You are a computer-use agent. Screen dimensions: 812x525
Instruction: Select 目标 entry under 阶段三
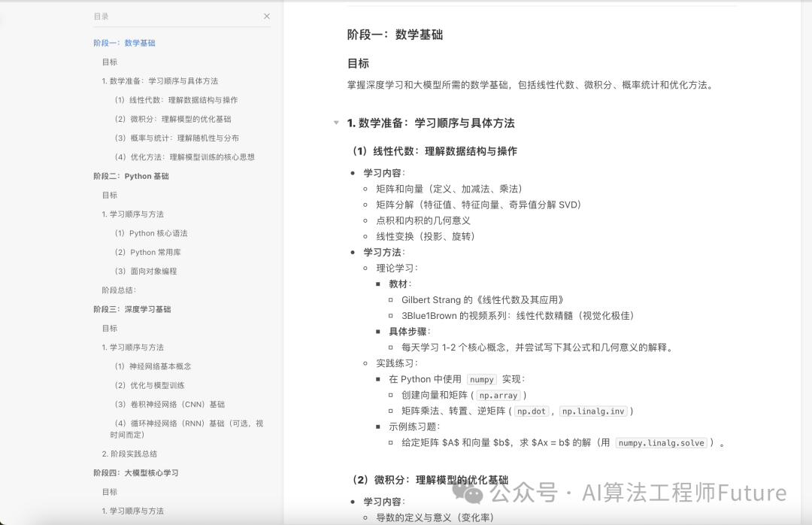(x=109, y=329)
